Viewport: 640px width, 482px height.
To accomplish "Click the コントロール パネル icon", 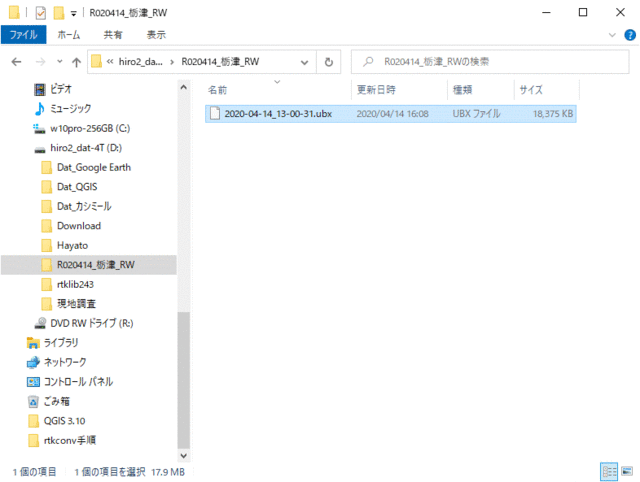I will pyautogui.click(x=33, y=382).
